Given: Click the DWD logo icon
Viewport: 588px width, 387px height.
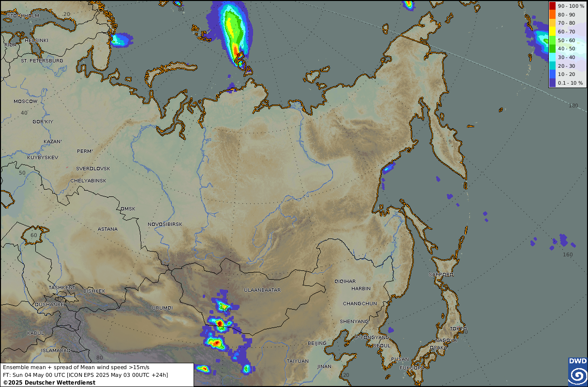Looking at the screenshot, I should (x=577, y=372).
